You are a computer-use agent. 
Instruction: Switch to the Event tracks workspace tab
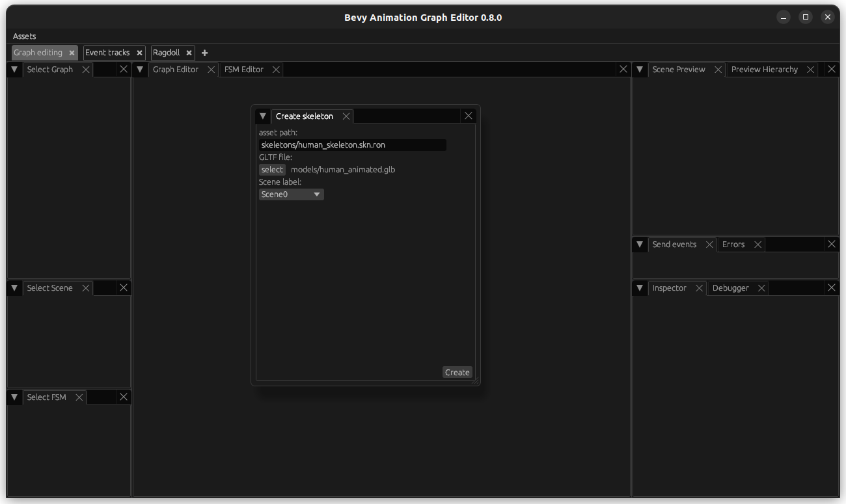tap(109, 53)
